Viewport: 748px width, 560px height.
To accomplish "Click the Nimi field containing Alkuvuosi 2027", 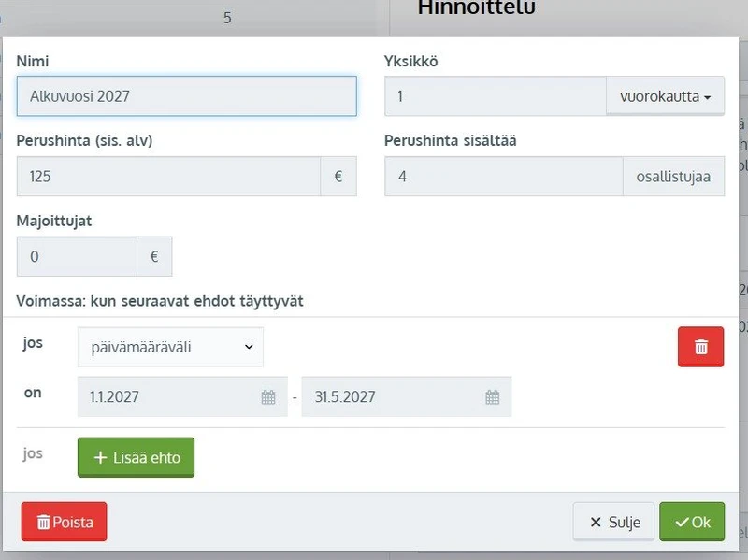I will 186,96.
